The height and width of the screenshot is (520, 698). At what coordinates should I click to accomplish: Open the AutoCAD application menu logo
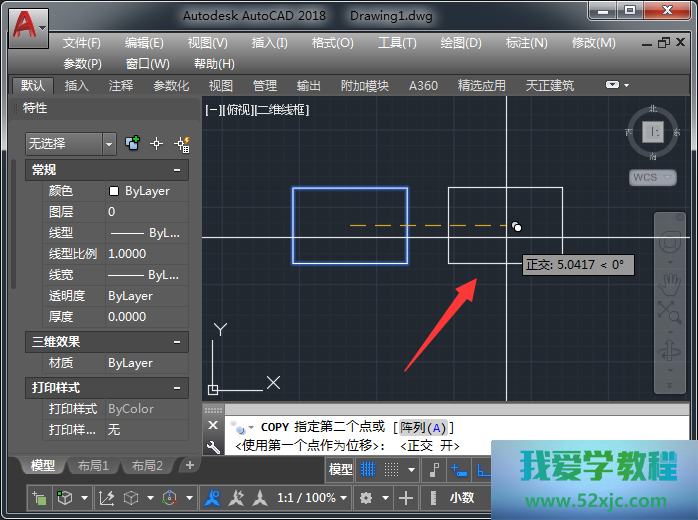click(29, 25)
